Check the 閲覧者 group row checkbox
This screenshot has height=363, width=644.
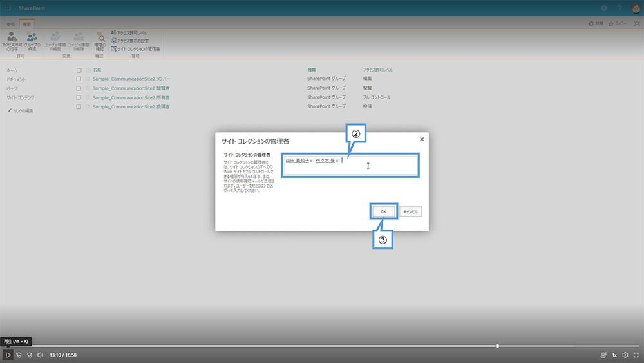[x=79, y=88]
